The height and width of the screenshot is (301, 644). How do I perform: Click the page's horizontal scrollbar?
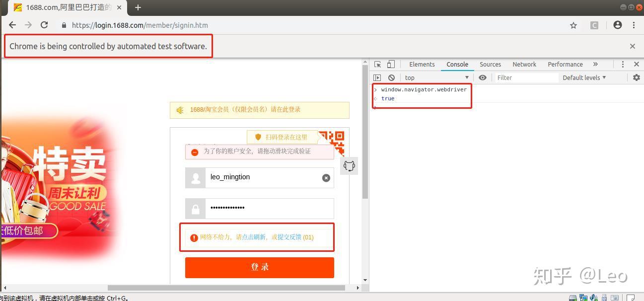click(226, 288)
